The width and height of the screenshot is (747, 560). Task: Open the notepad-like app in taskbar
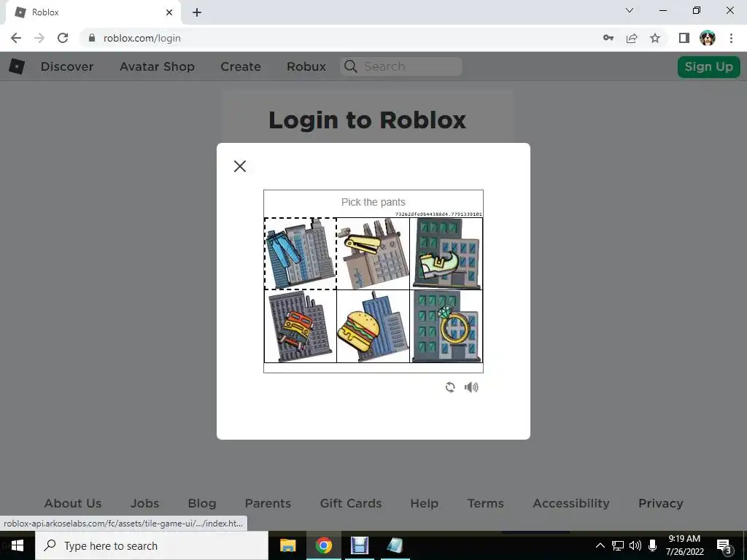point(395,545)
